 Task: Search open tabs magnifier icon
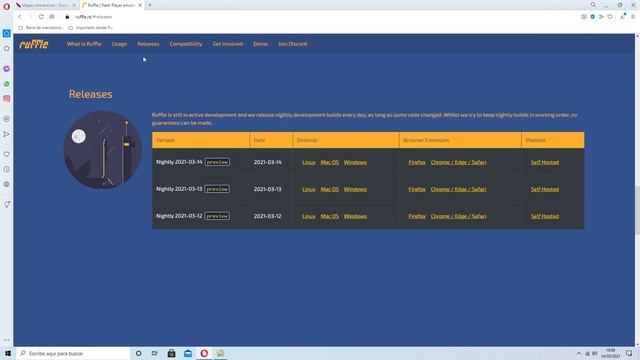click(x=593, y=5)
